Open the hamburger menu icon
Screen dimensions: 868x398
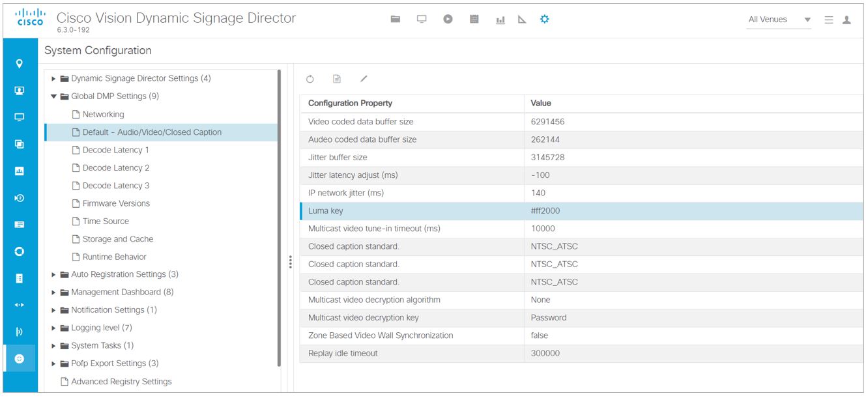pos(829,20)
